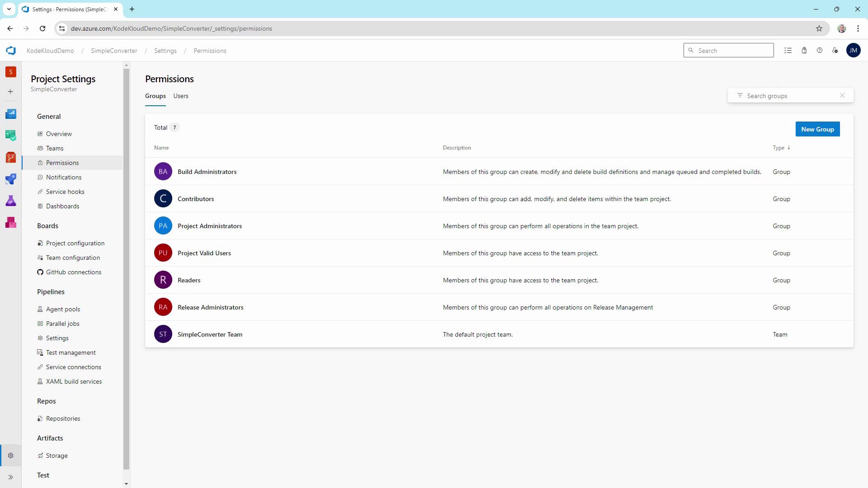Open GitHub connections

tap(73, 272)
